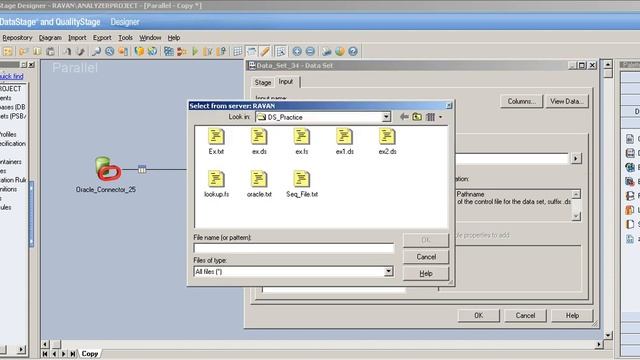
Task: Click the Compile job toolbar icon
Action: (182, 51)
